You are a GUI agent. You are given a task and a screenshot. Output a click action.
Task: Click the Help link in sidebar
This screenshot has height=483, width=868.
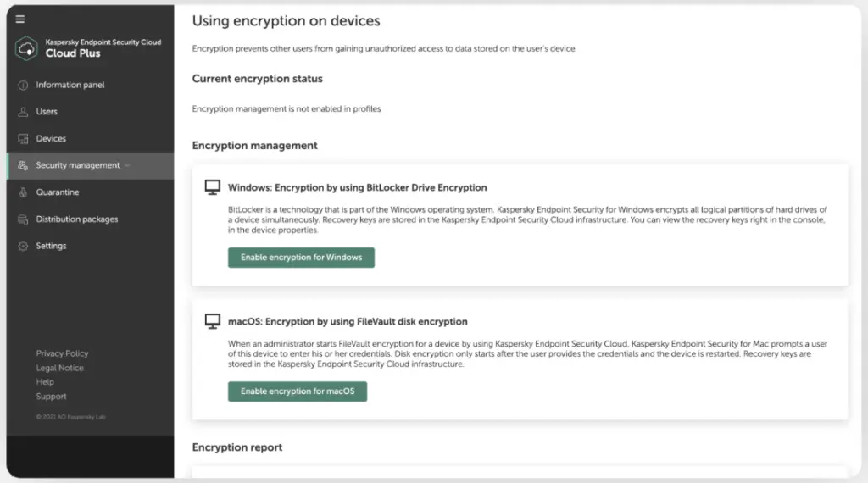pos(45,382)
